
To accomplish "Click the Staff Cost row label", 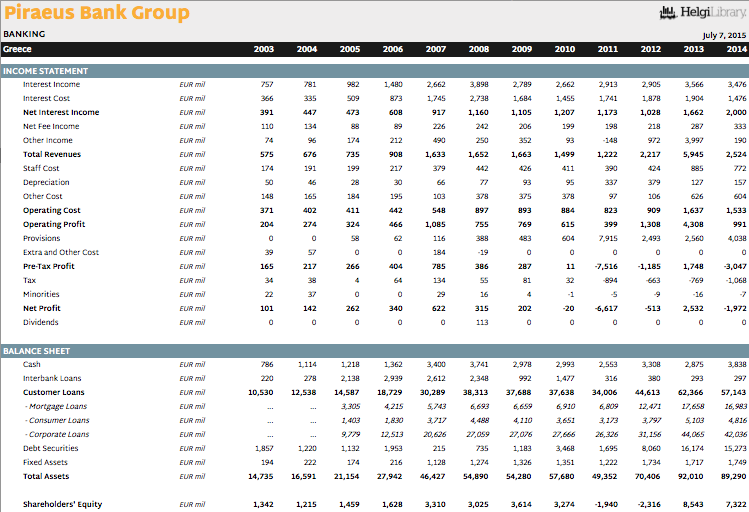I will click(41, 168).
